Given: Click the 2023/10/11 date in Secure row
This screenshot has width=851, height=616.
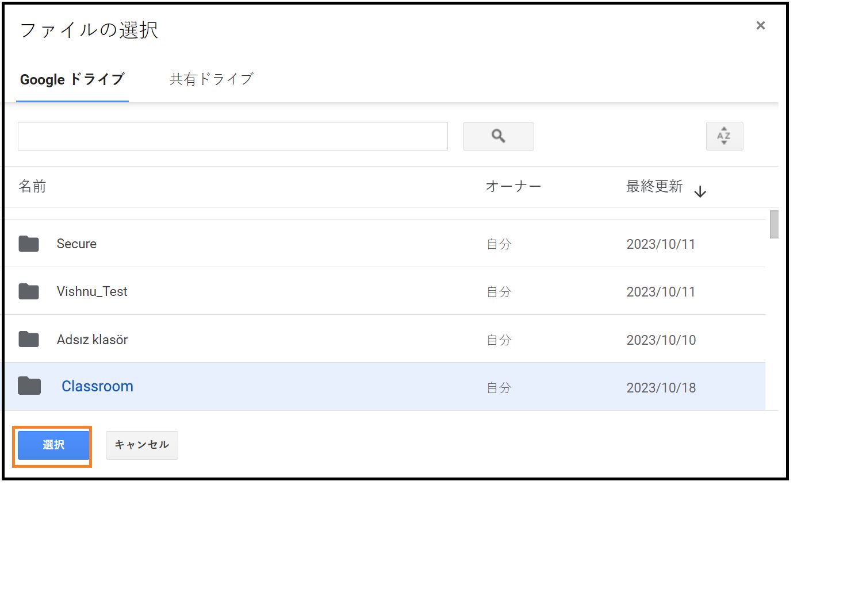Looking at the screenshot, I should (661, 244).
